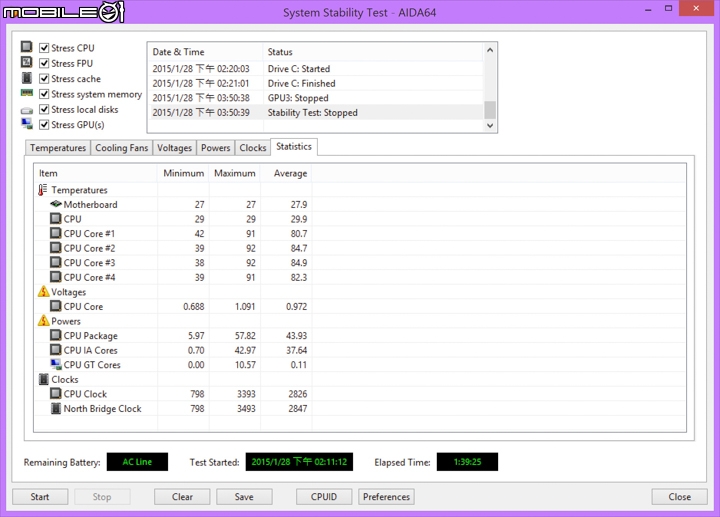Screen dimensions: 720x517
Task: Click the warning icon of the Powers group
Action: click(x=44, y=320)
